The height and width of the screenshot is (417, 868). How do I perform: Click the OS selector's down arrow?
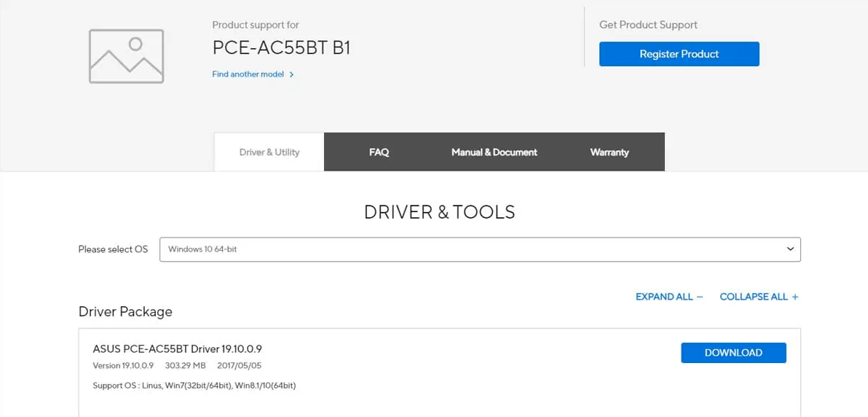coord(790,249)
